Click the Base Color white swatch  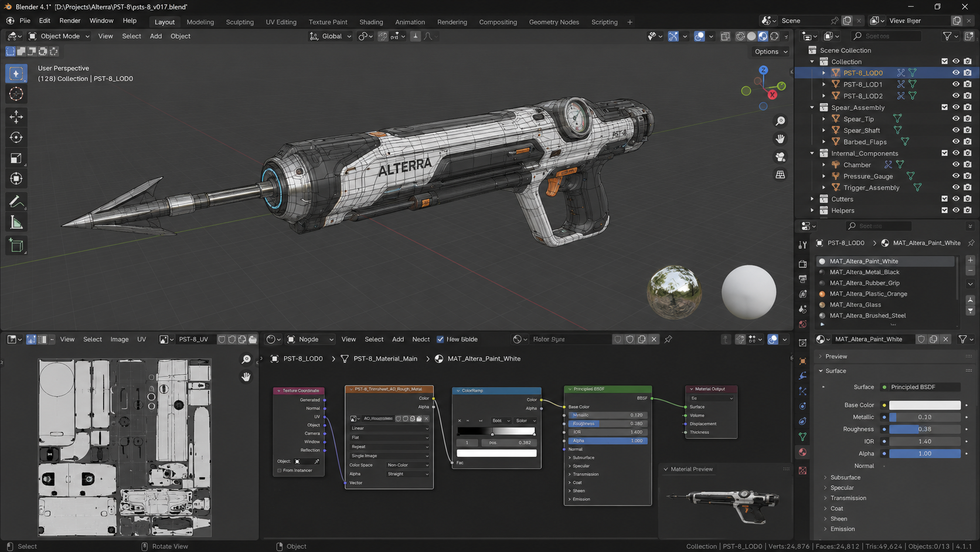[925, 405]
